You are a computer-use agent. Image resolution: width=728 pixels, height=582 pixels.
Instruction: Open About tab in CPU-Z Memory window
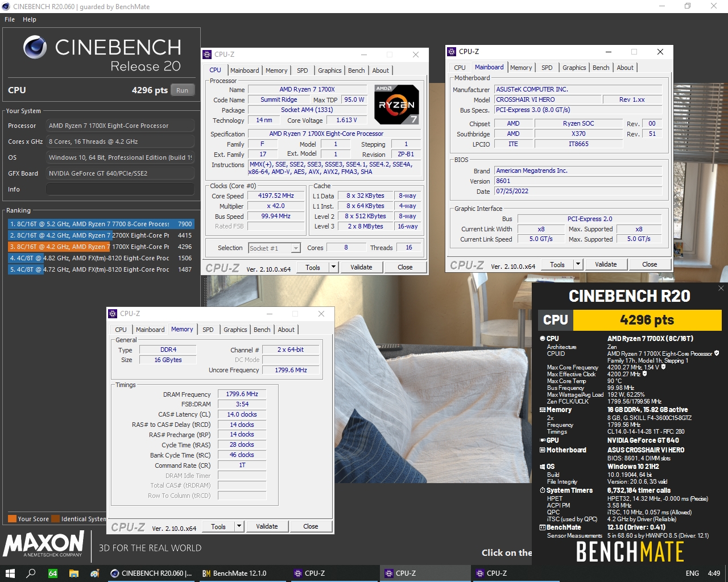tap(286, 330)
